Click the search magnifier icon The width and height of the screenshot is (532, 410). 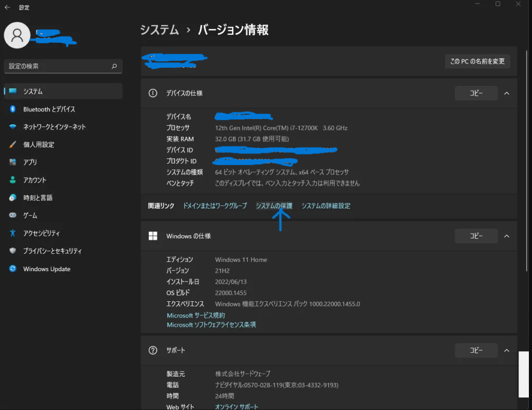pos(114,66)
